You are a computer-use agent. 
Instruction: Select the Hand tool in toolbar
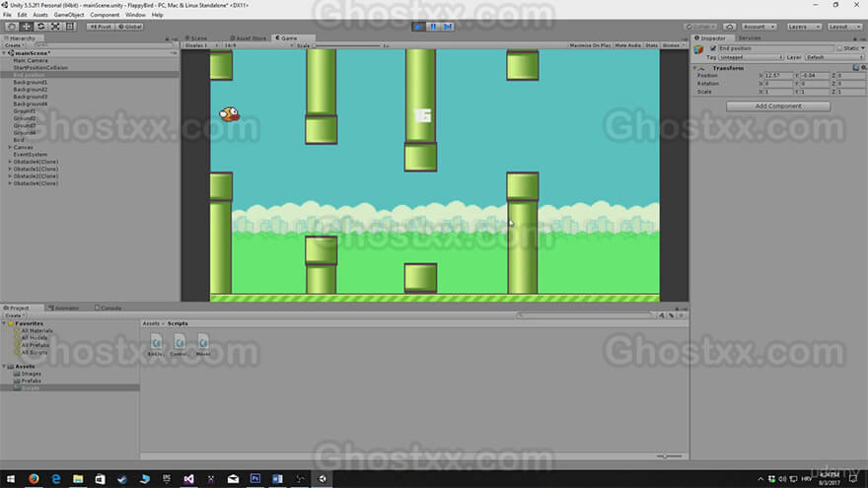(11, 27)
